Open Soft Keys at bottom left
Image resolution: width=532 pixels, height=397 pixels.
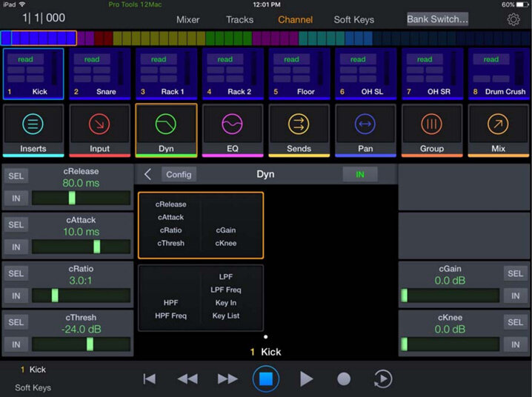coord(33,387)
